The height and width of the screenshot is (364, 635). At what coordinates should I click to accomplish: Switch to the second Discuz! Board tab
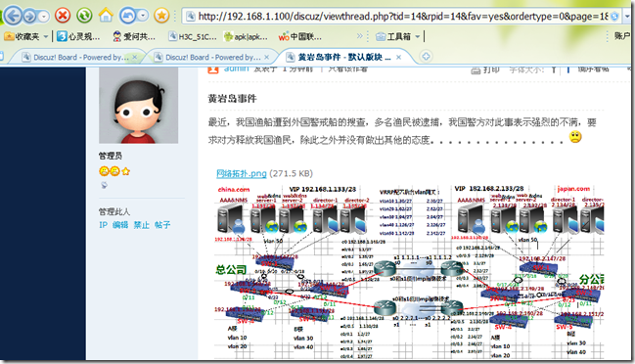point(207,58)
